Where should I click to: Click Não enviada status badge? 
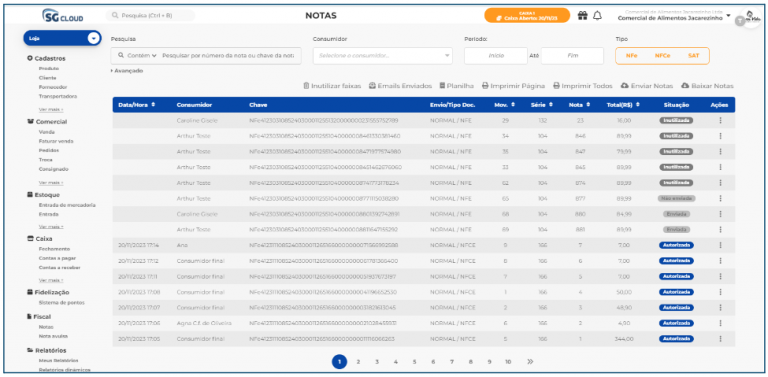676,198
